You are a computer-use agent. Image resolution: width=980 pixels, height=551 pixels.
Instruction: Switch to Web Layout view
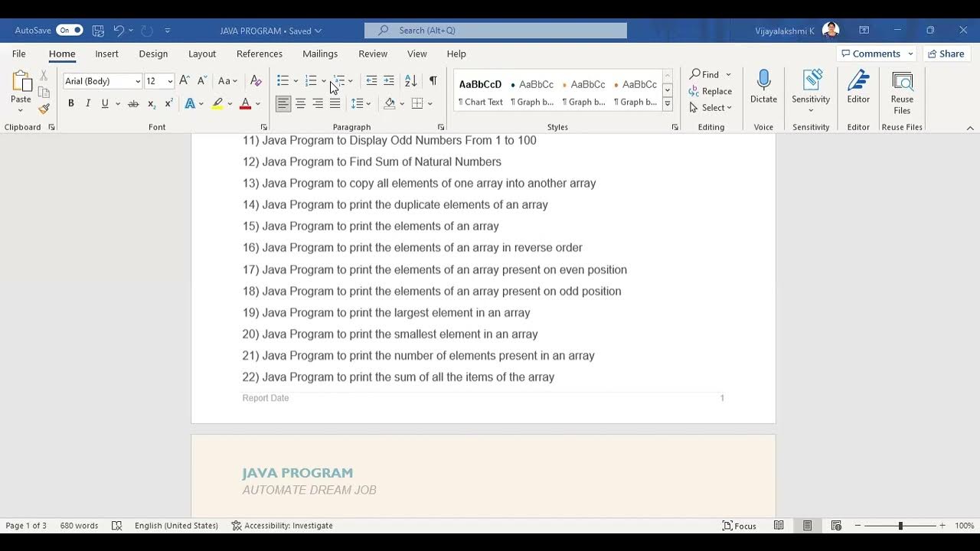[x=836, y=526]
